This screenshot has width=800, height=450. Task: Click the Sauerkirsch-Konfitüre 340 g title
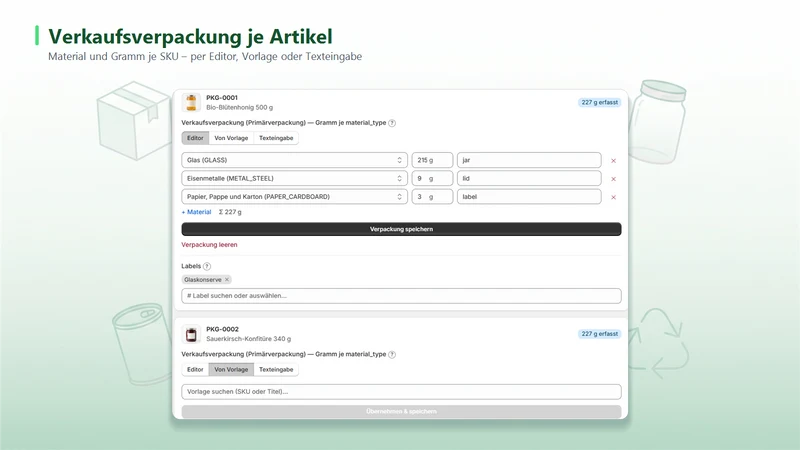coord(248,339)
